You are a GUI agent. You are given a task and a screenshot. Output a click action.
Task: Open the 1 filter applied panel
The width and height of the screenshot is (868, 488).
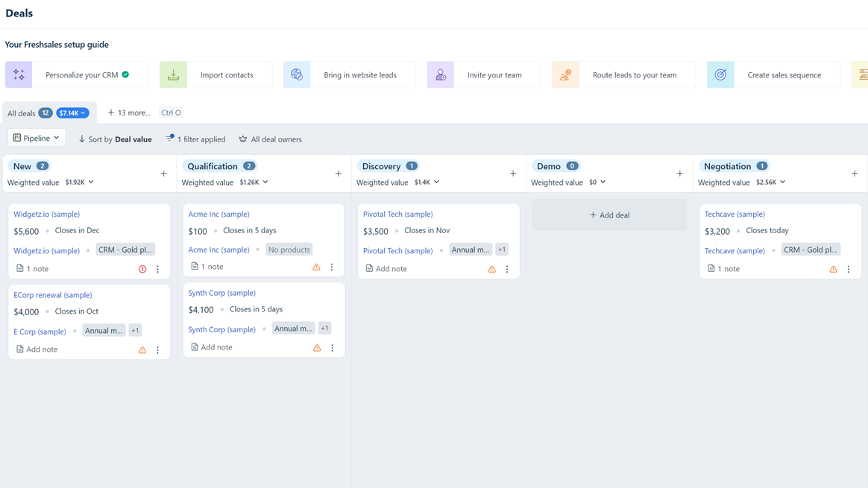195,139
